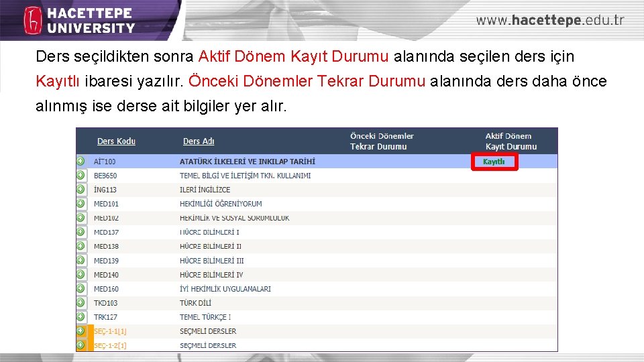Screen dimensions: 644x362
Task: Click the green add icon for MED160
Action: click(x=80, y=288)
